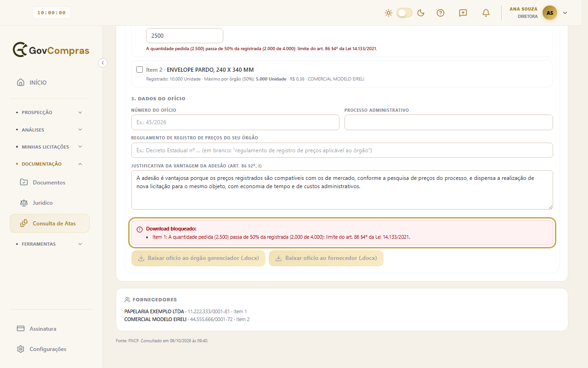Click the Configurações gear icon
The height and width of the screenshot is (368, 588).
click(x=21, y=349)
